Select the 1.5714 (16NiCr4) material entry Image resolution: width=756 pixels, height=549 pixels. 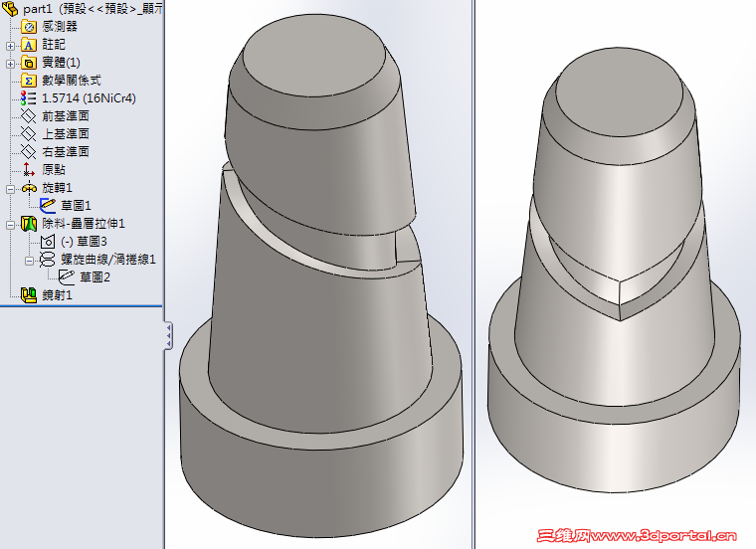(89, 97)
